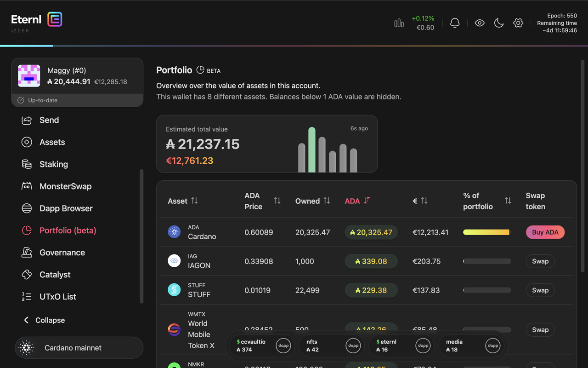Toggle balance visibility with eye icon

[x=480, y=23]
